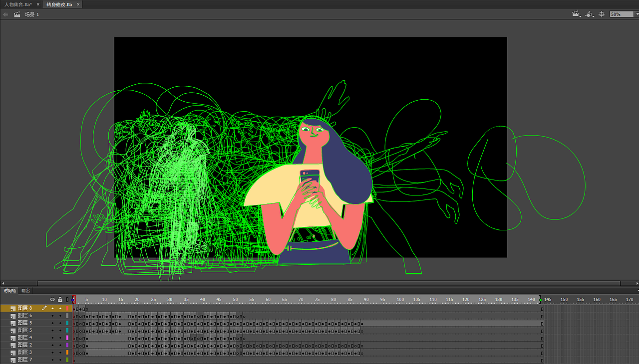Switch to the 转身修改.fla document tab

[59, 4]
